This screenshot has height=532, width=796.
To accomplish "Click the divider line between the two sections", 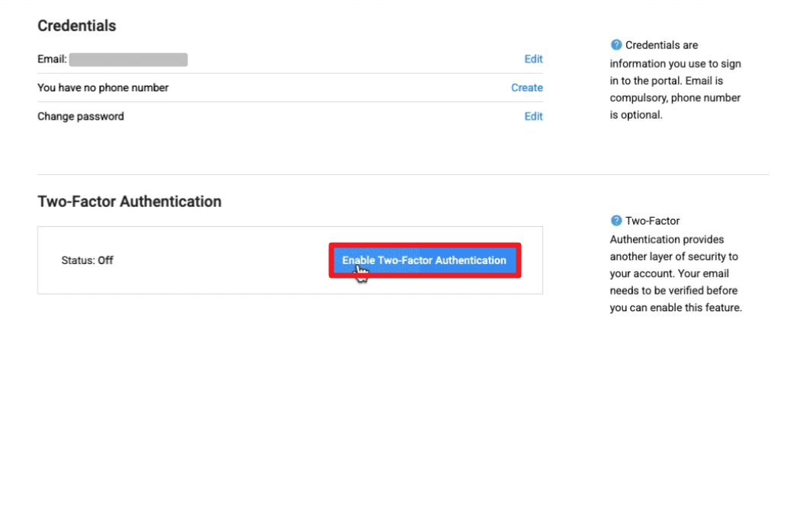I will click(403, 174).
